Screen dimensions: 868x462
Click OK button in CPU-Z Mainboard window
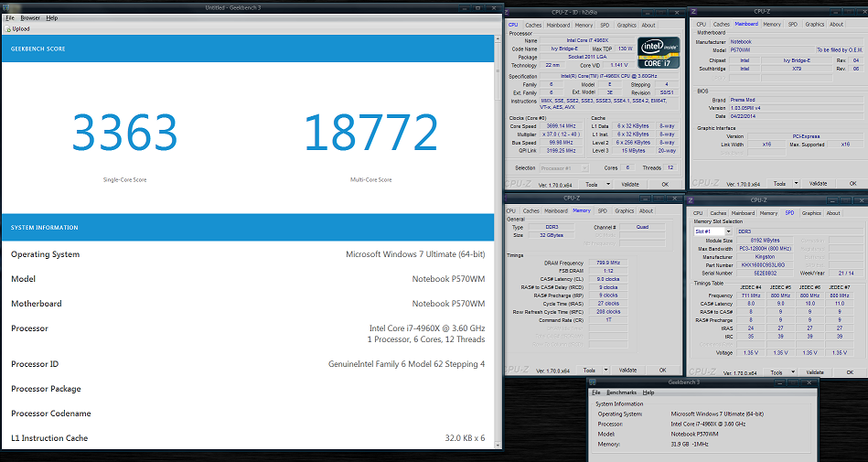coord(852,183)
